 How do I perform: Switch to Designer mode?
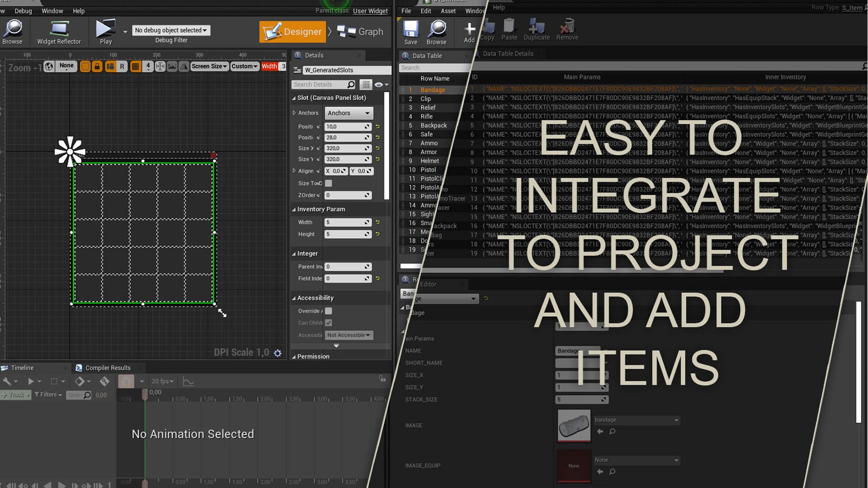point(292,32)
